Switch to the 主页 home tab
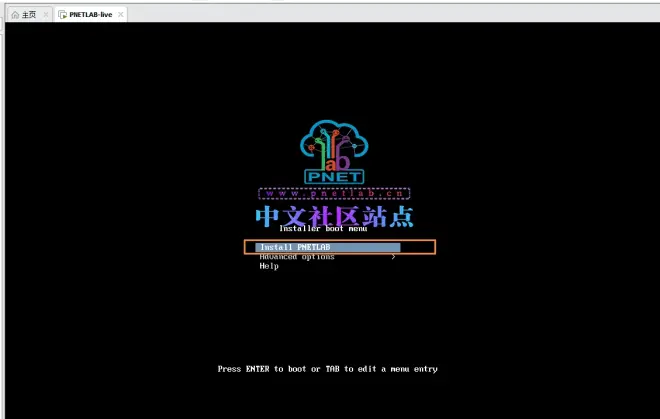The height and width of the screenshot is (419, 660). pyautogui.click(x=29, y=15)
